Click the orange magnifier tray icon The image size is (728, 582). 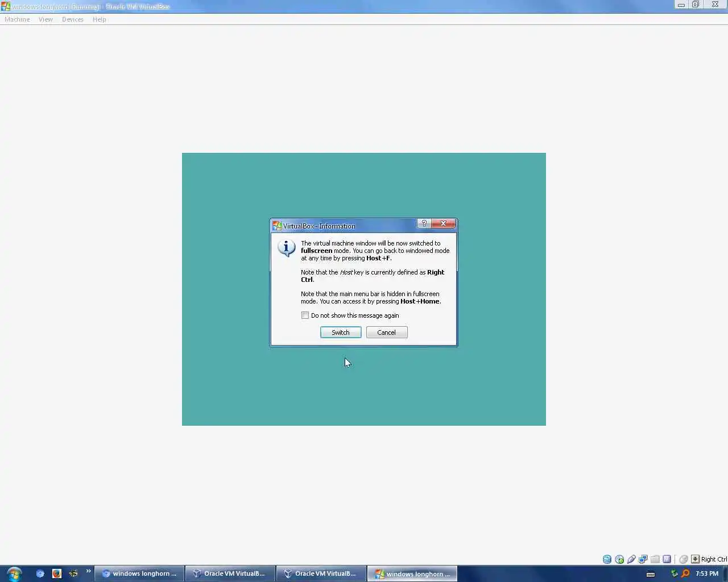pos(685,573)
